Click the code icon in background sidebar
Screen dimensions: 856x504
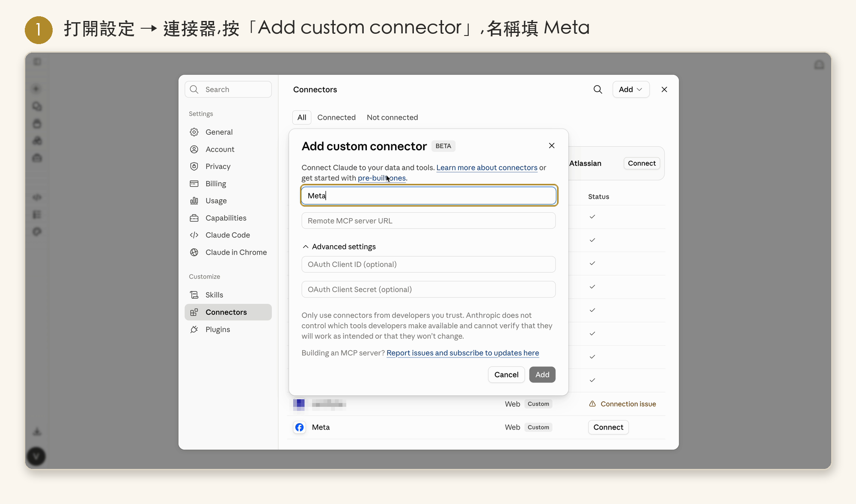pos(37,197)
